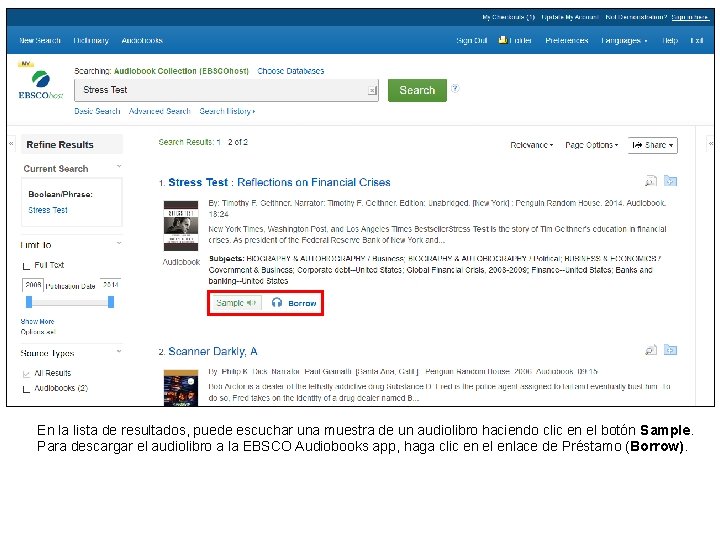This screenshot has width=720, height=540.
Task: Preview Scanner Darkly with magnifier icon
Action: coord(651,350)
